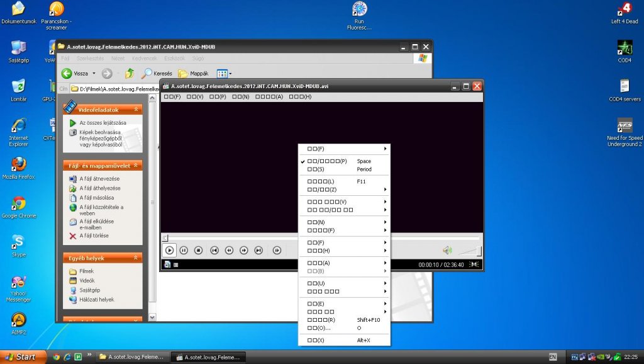Click the stereo channel icon in player status bar
The image size is (644, 364).
[x=474, y=264]
